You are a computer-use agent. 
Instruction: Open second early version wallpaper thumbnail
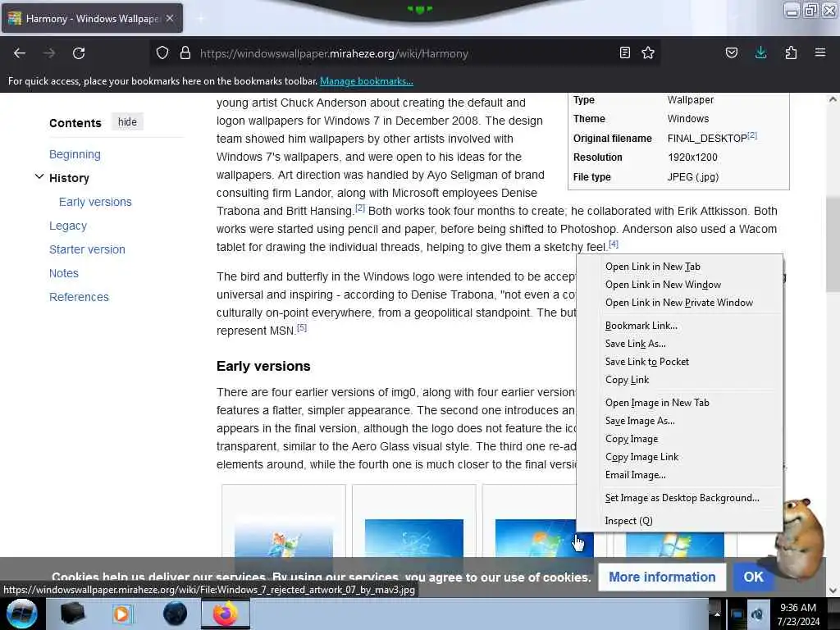[414, 538]
